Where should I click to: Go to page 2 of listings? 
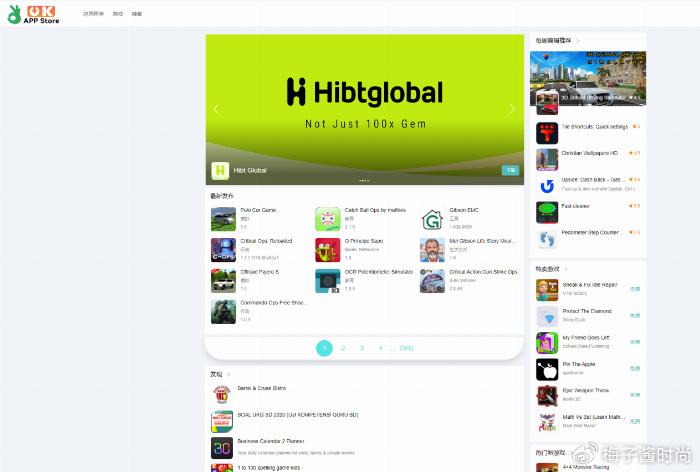pos(343,348)
